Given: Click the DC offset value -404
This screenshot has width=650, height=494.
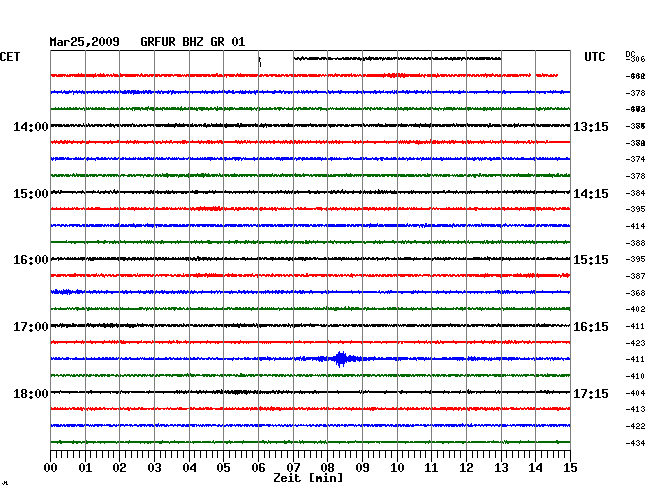Looking at the screenshot, I should pos(635,393).
